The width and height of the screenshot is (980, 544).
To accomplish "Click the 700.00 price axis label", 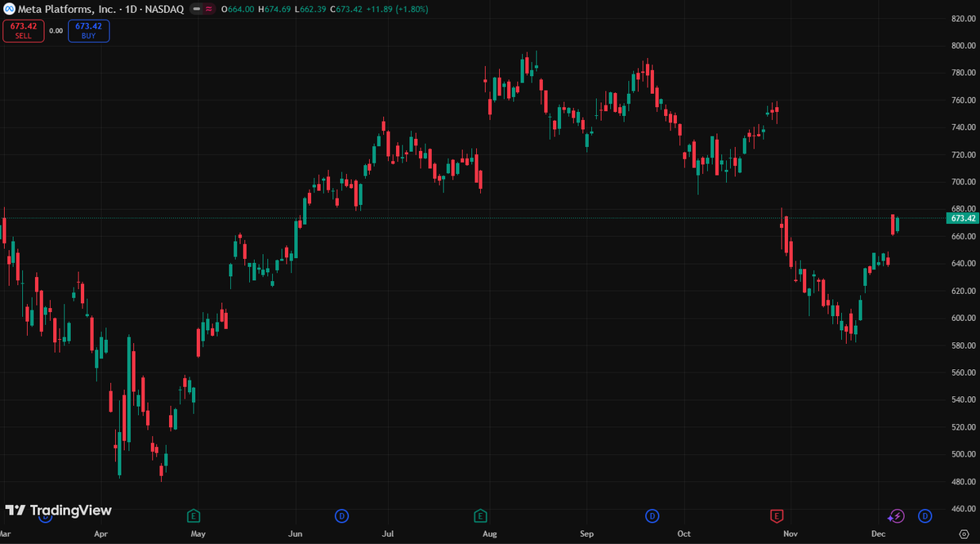I will point(963,182).
